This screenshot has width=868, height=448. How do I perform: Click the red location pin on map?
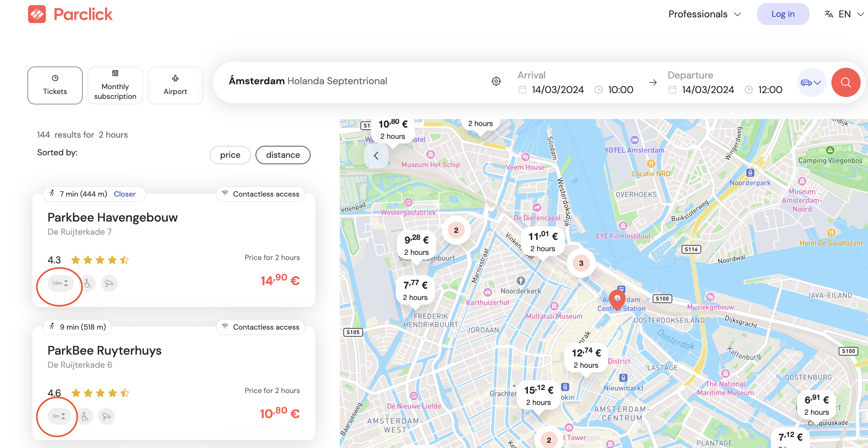click(617, 299)
